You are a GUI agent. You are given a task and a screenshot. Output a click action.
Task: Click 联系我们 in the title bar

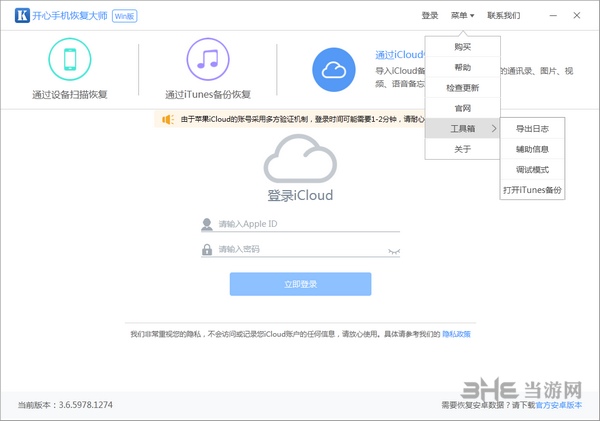504,15
